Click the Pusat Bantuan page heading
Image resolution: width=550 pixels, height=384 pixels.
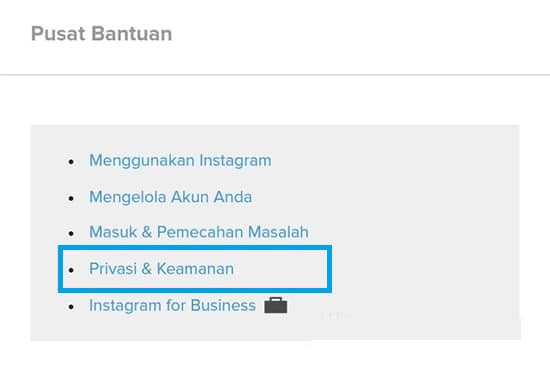(x=102, y=34)
